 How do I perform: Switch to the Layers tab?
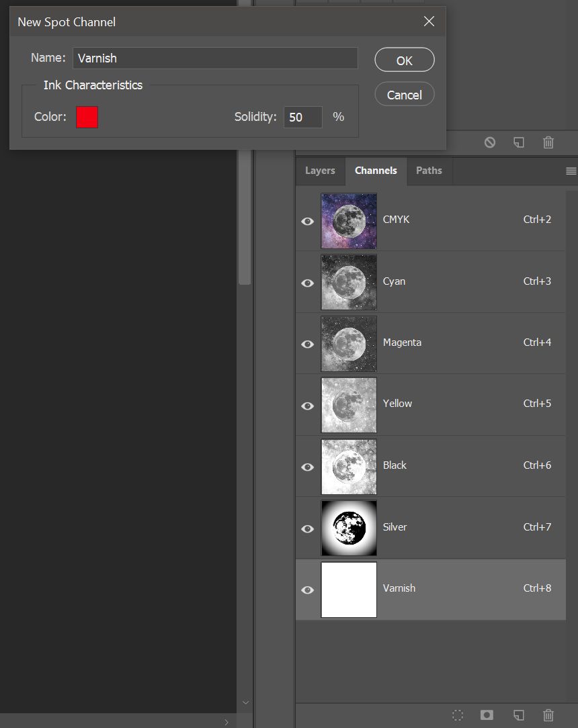(x=320, y=171)
